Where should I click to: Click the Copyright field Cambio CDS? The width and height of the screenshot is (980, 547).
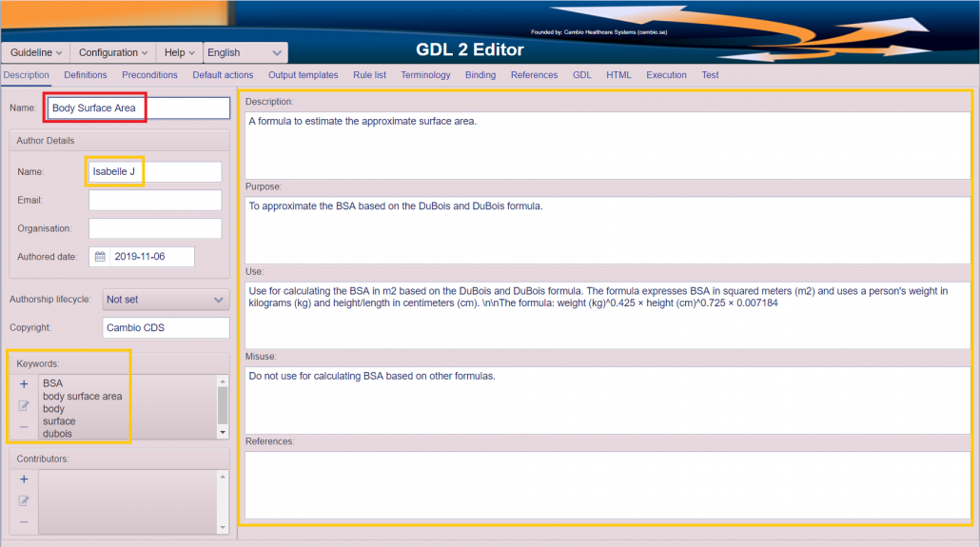(x=166, y=327)
